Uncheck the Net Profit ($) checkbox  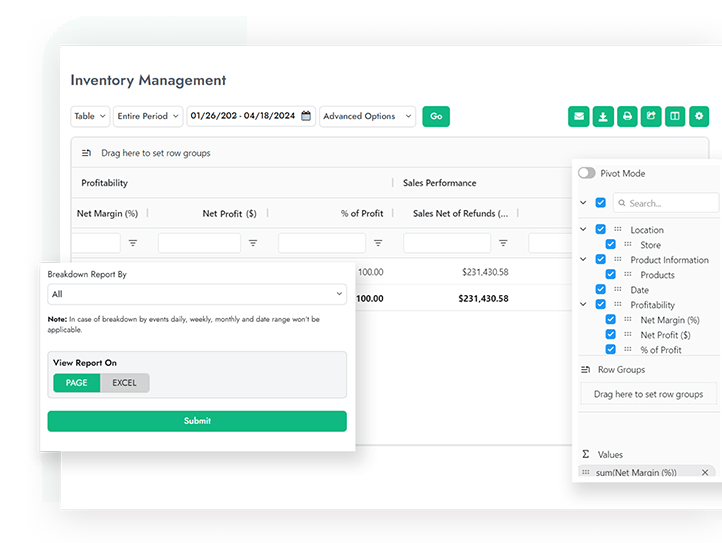click(x=611, y=334)
